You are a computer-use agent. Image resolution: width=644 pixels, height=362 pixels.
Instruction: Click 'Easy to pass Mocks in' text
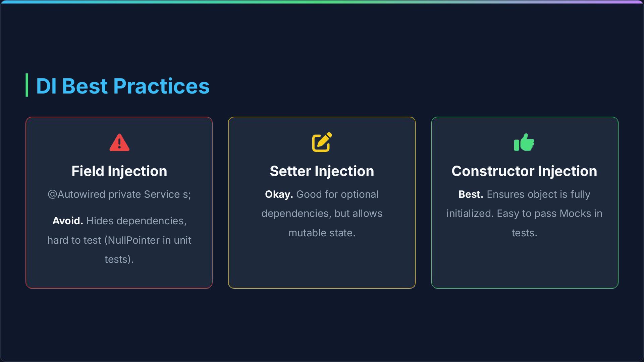(549, 214)
